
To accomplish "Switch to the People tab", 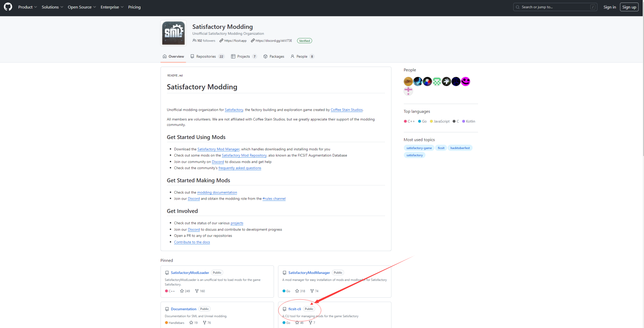I will pyautogui.click(x=302, y=56).
